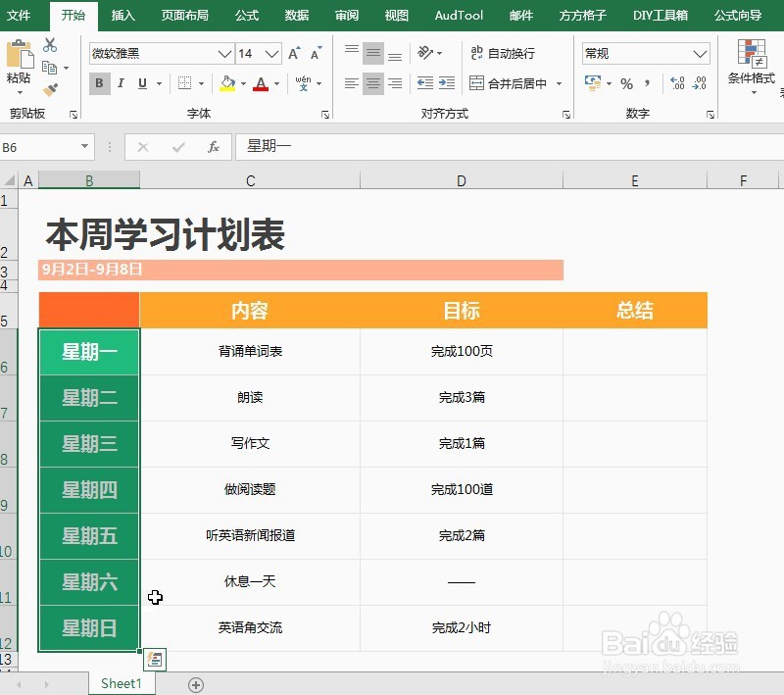Apply the Percent number format
Screen dimensions: 784x695
click(x=627, y=84)
